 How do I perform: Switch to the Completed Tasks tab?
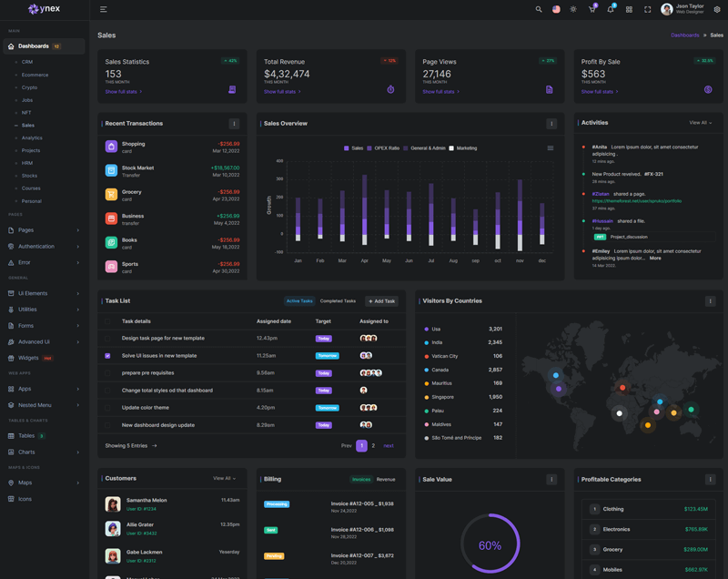click(338, 301)
